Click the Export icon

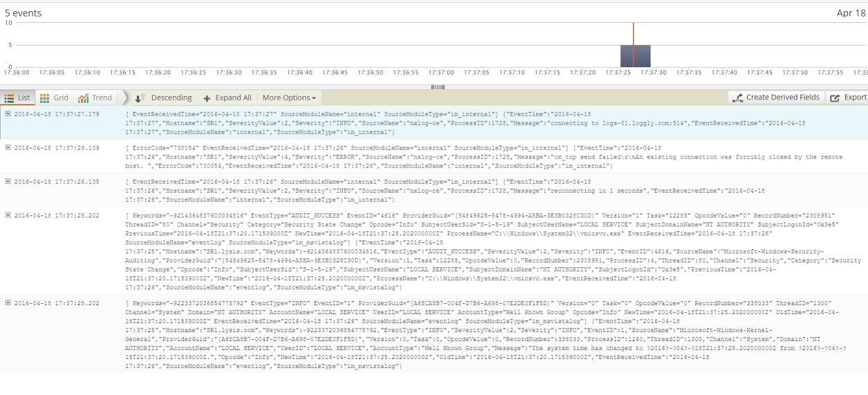pos(835,98)
